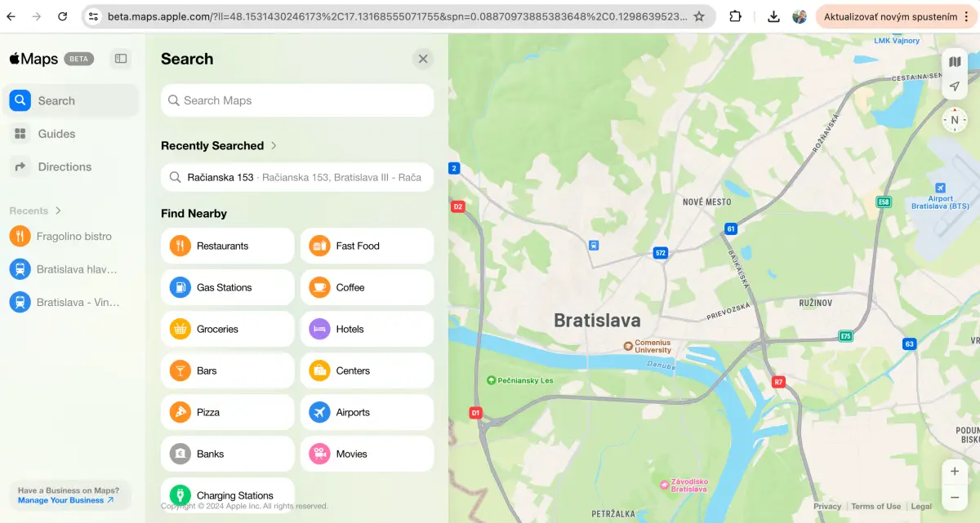Expand the Recents list in the sidebar
Viewport: 980px width, 523px height.
(58, 211)
